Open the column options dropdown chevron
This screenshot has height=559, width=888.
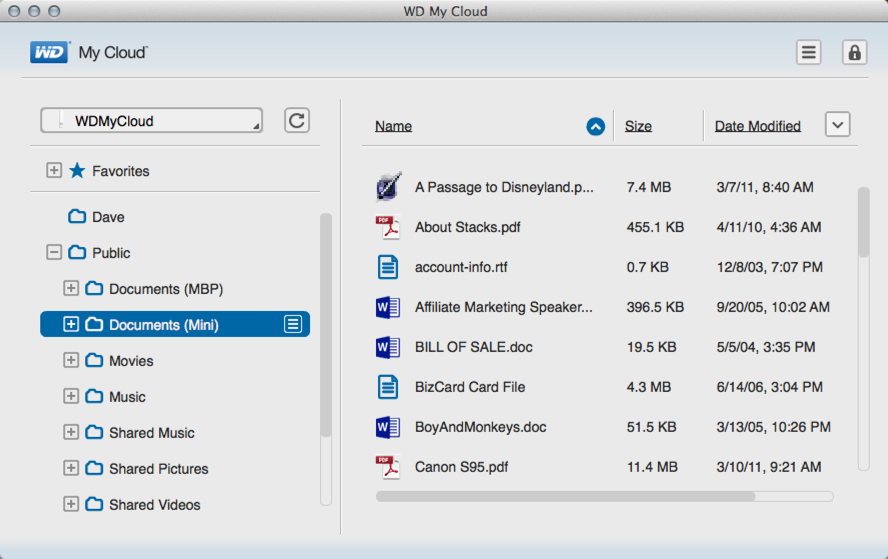[x=838, y=125]
